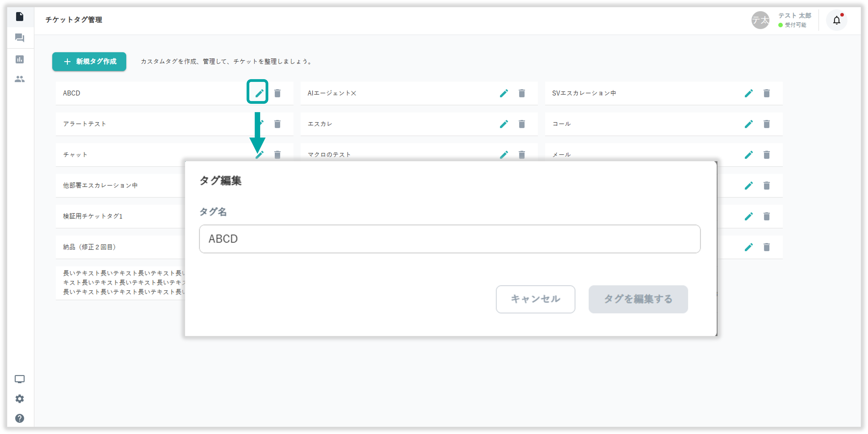The height and width of the screenshot is (434, 868).
Task: Open the notification bell
Action: pyautogui.click(x=836, y=20)
